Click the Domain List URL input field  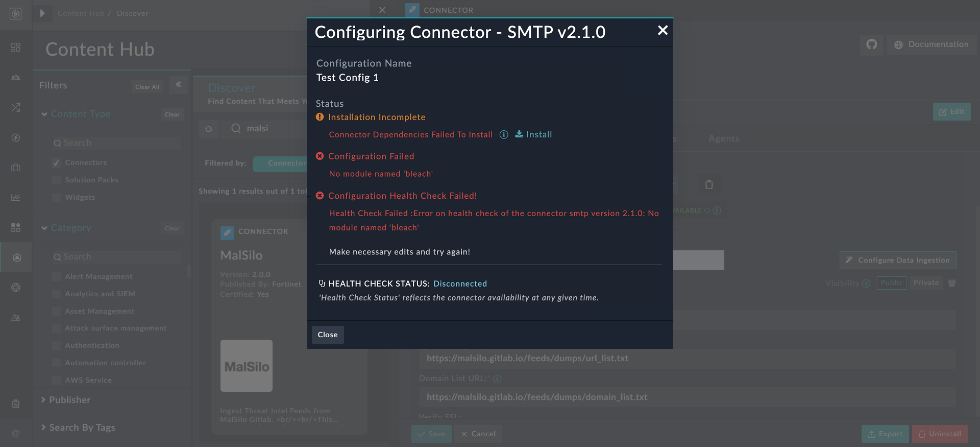coord(688,397)
